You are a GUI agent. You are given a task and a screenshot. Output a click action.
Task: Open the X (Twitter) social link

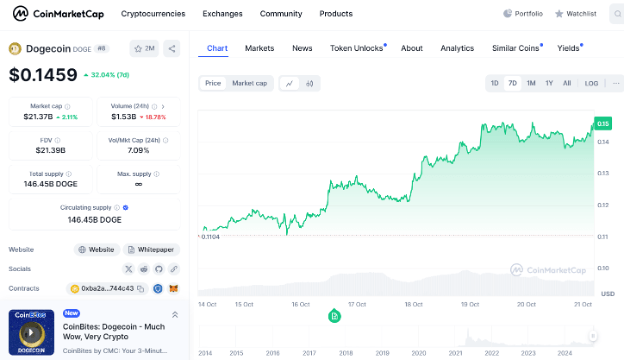click(129, 269)
